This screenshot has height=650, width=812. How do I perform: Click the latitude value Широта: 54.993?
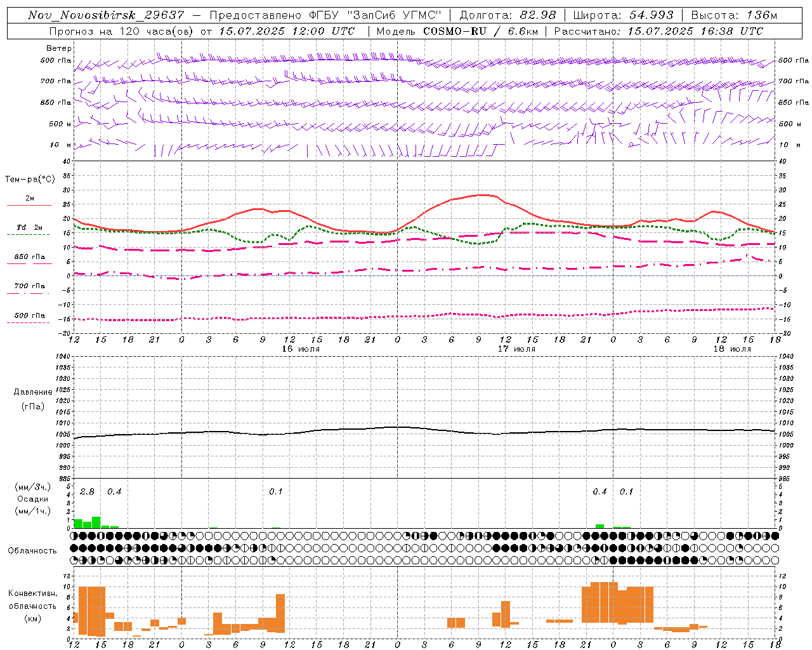tap(623, 15)
